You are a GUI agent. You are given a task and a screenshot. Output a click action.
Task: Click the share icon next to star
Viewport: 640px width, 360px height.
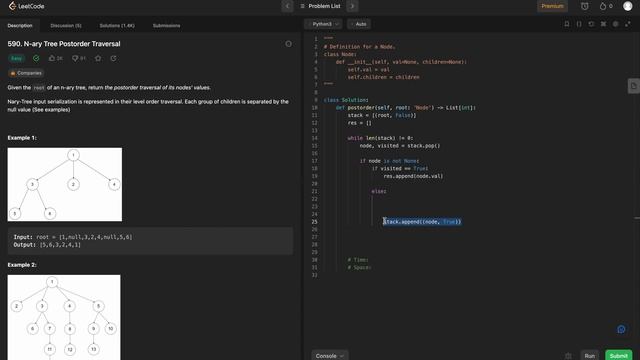[113, 58]
